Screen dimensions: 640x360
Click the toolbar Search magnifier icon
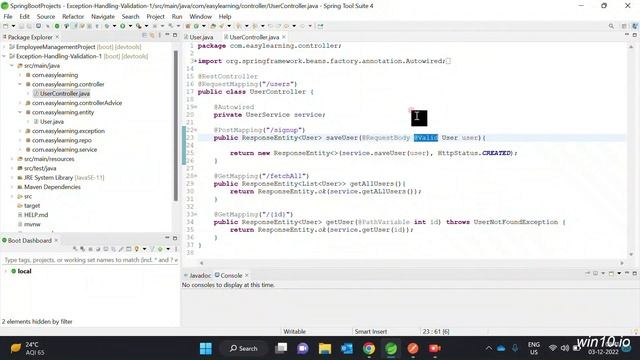[x=611, y=26]
